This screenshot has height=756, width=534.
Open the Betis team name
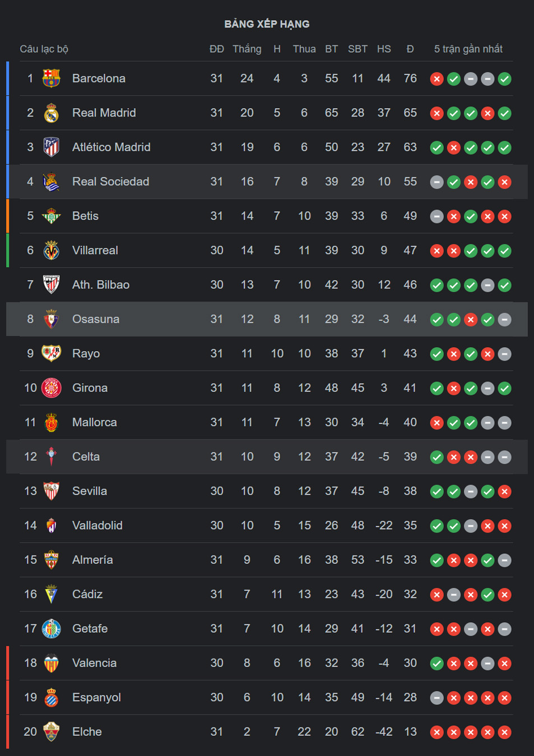tap(85, 216)
